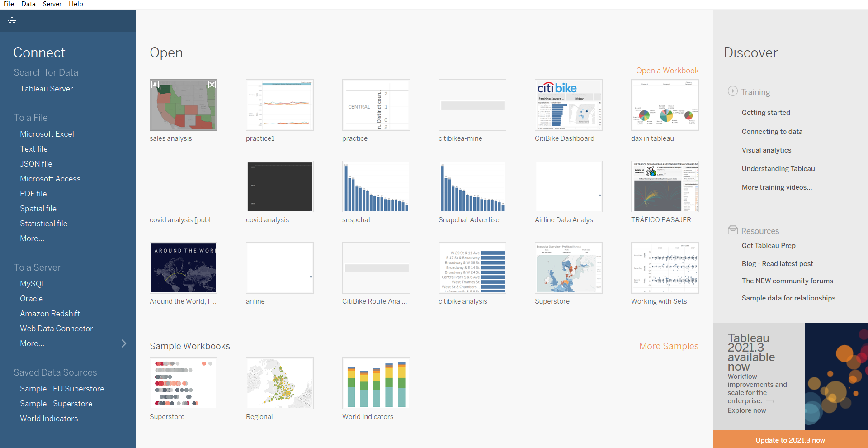
Task: Open the Server menu
Action: (52, 4)
